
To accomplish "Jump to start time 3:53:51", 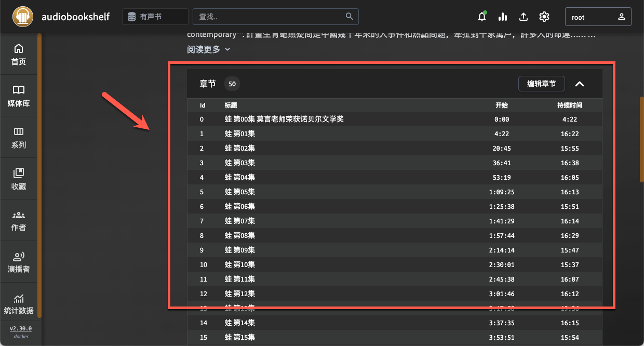I will click(502, 337).
